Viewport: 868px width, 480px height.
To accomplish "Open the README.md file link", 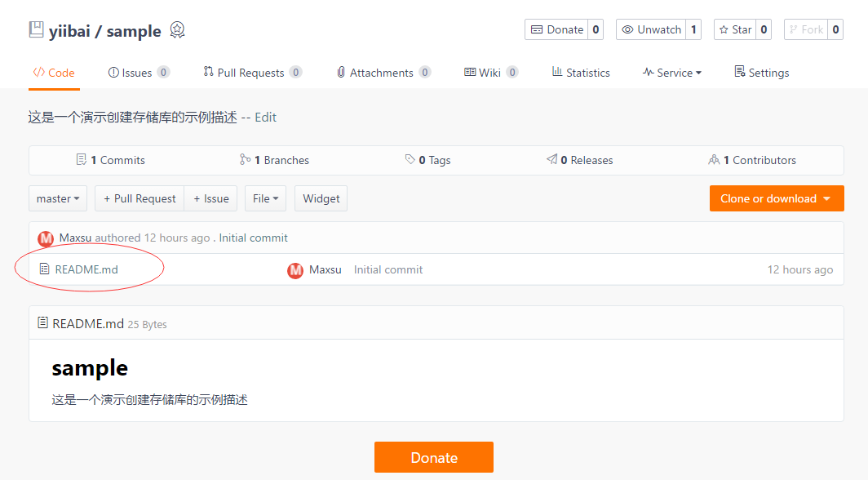I will tap(86, 269).
